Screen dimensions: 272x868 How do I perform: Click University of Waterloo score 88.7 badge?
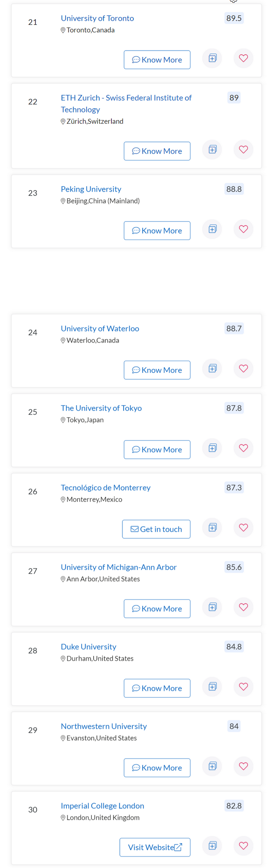(234, 328)
